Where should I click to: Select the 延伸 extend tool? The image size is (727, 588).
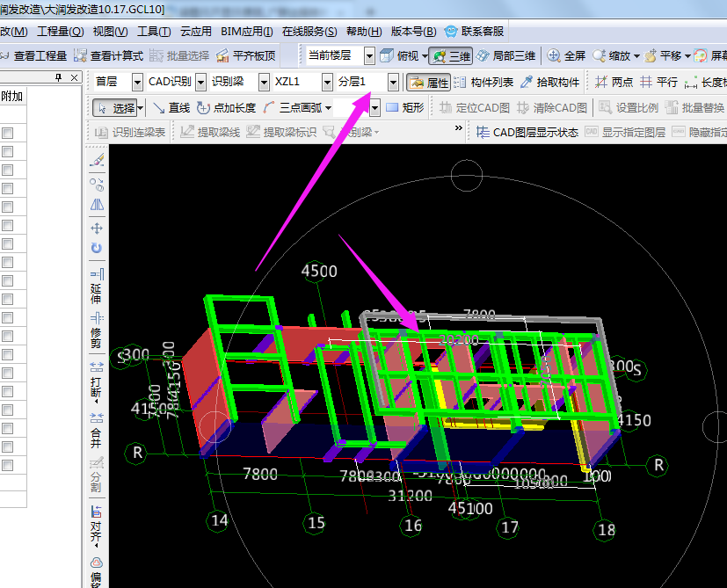[97, 286]
